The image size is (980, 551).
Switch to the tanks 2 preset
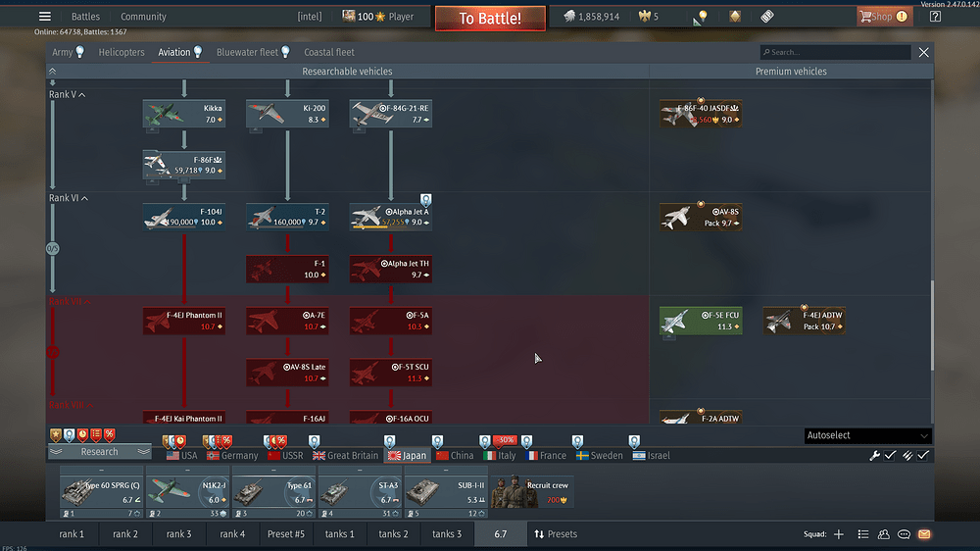click(393, 534)
